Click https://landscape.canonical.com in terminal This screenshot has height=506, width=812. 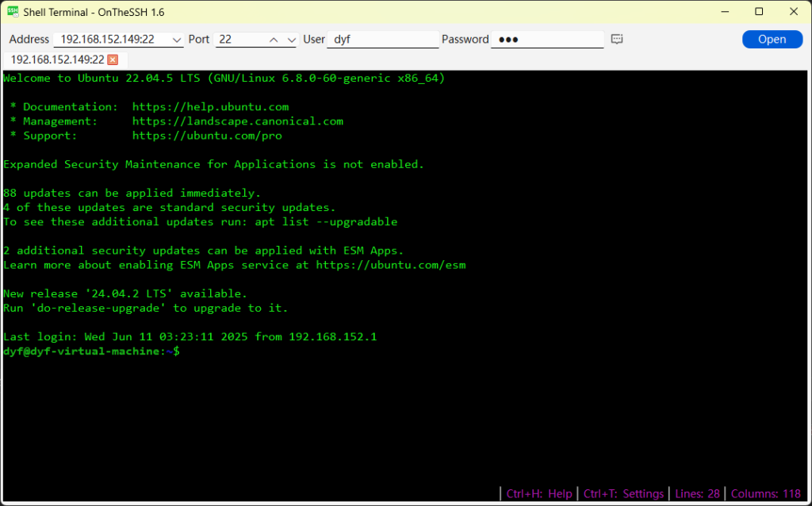pos(238,121)
